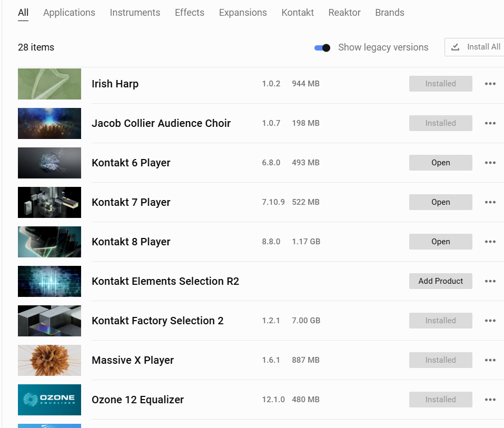Select the Kontakt 7 Player thumbnail
The height and width of the screenshot is (428, 504).
point(50,203)
